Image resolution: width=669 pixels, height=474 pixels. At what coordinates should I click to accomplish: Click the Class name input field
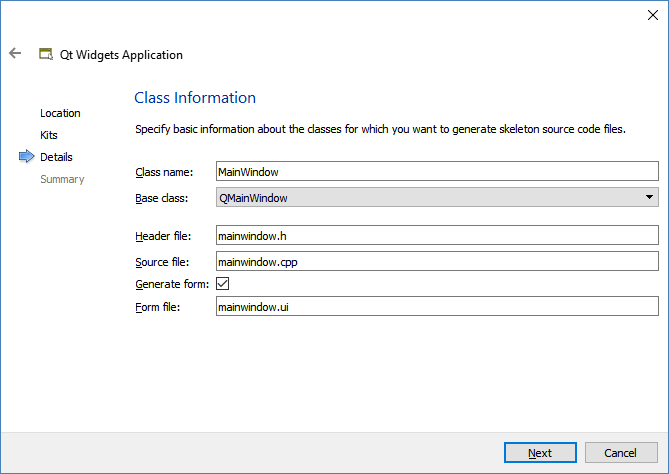click(437, 172)
